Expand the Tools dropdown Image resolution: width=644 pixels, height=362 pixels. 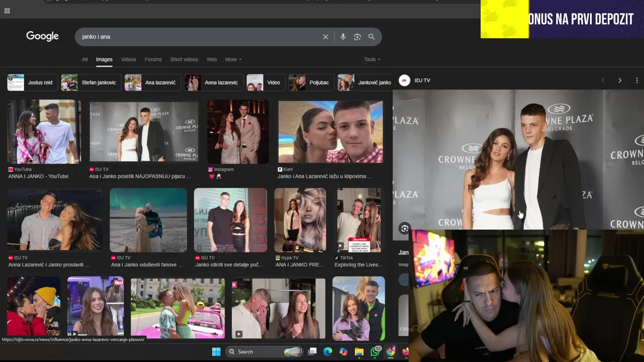(372, 59)
